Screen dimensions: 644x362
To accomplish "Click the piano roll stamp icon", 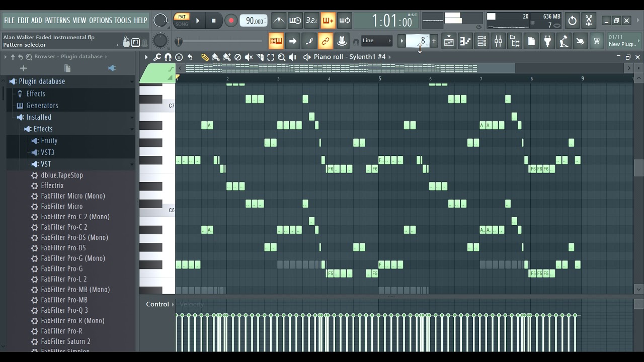I will point(179,57).
